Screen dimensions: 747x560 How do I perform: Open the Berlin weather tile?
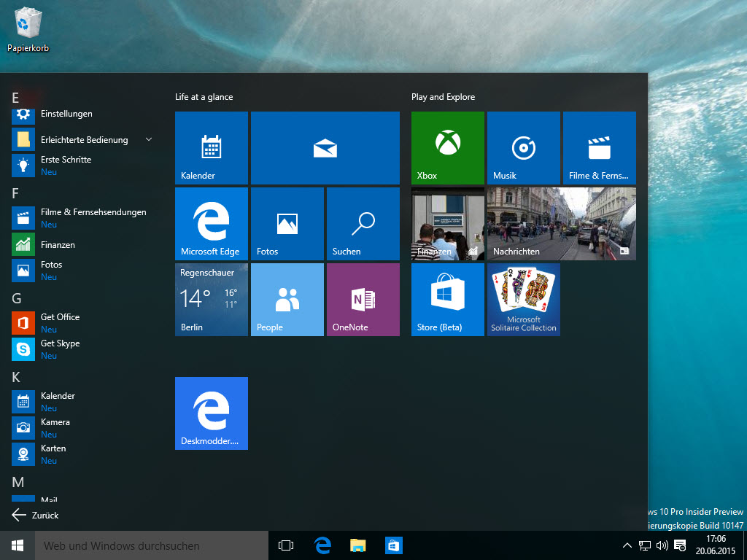(211, 300)
